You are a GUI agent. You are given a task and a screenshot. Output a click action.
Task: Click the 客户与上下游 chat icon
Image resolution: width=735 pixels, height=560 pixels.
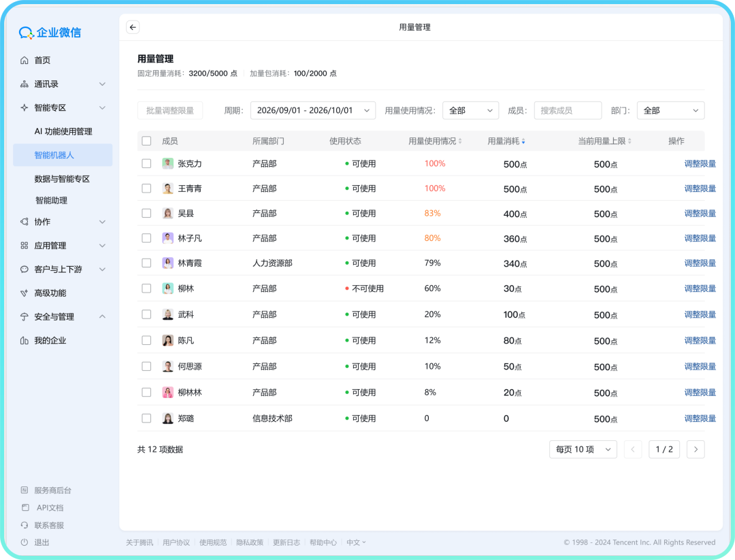tap(24, 269)
